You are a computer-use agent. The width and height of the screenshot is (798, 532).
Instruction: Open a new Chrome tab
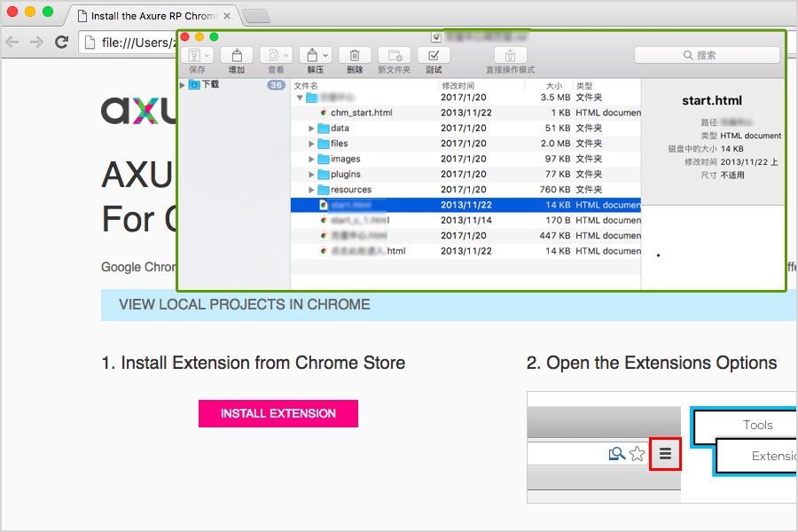(256, 17)
